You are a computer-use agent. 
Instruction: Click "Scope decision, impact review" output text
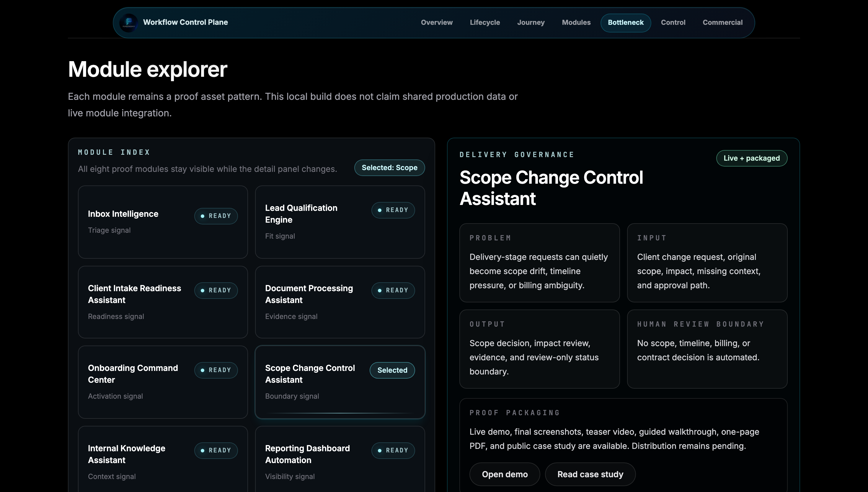pos(533,357)
